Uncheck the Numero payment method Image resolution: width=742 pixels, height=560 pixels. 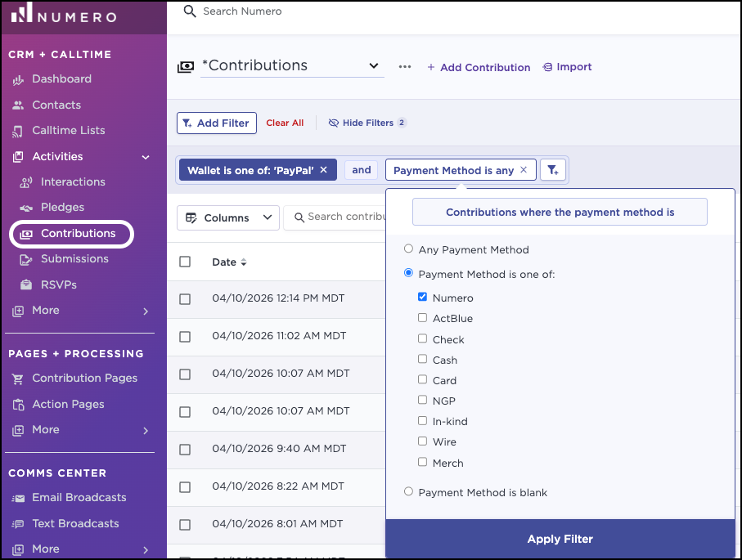423,297
